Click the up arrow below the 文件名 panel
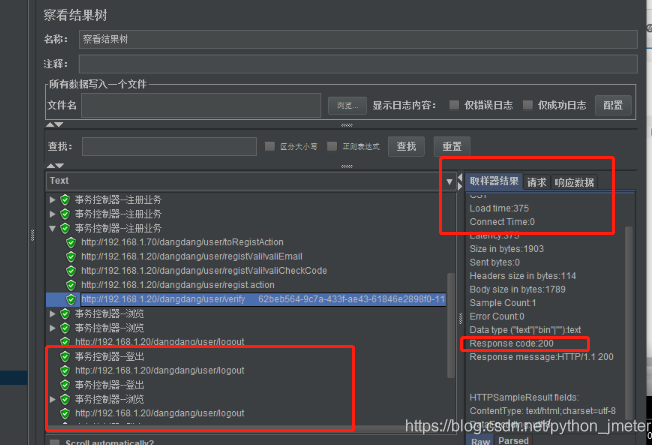Image resolution: width=662 pixels, height=445 pixels. pos(50,125)
